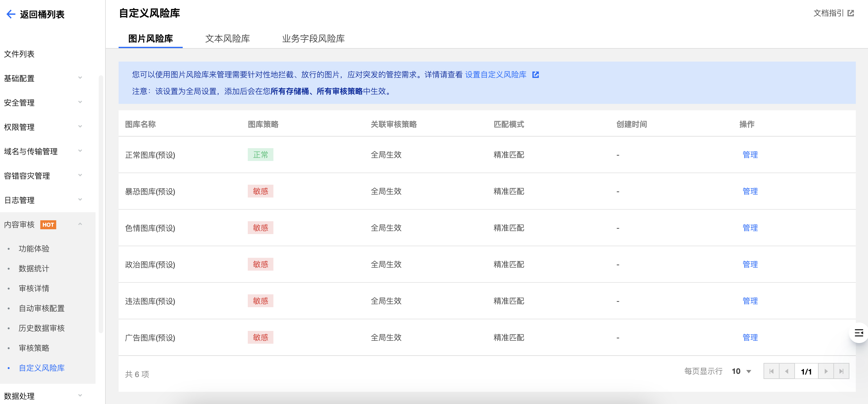The height and width of the screenshot is (404, 868).
Task: Open 文件列表 in the sidebar
Action: (x=19, y=54)
